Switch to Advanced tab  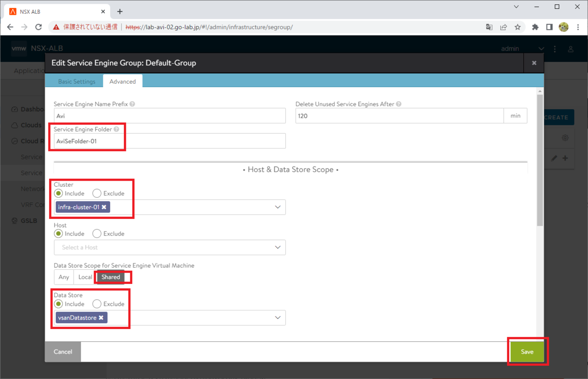click(x=122, y=81)
